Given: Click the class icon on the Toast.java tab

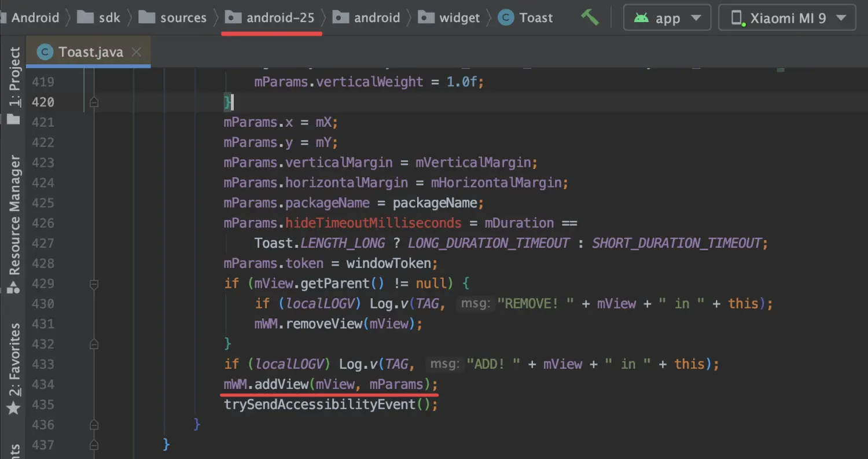Looking at the screenshot, I should 46,52.
